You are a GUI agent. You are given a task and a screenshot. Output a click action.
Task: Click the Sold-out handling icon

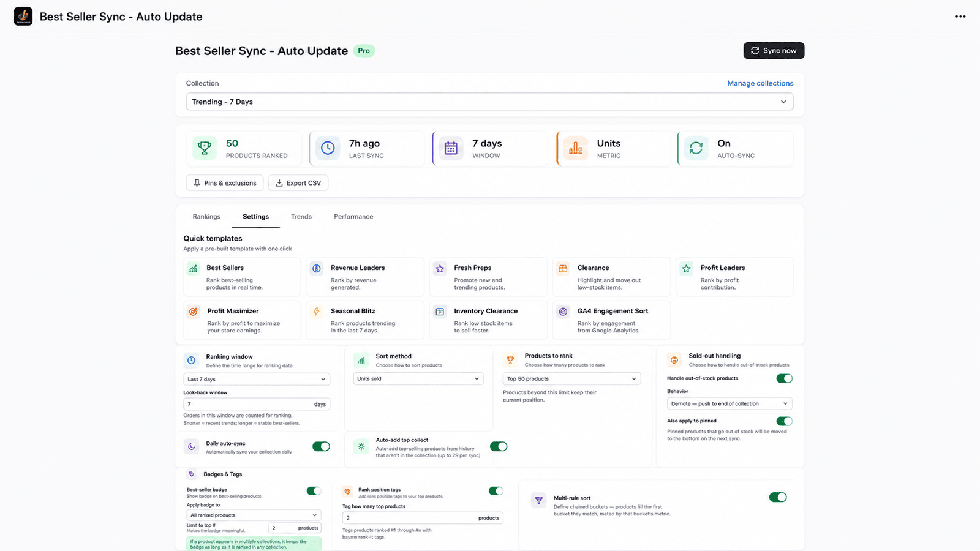point(674,360)
